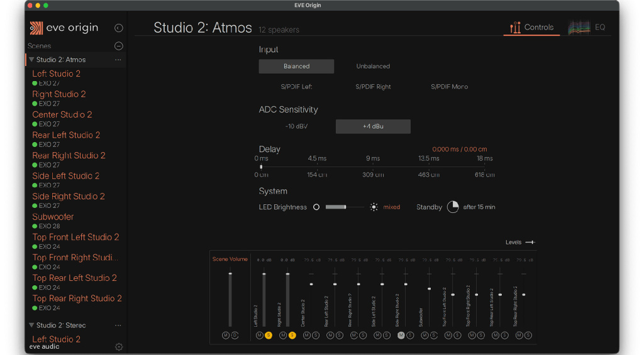Collapse the Studio 2: Atmos scene tree
Screen dimensions: 644x355
tap(31, 60)
